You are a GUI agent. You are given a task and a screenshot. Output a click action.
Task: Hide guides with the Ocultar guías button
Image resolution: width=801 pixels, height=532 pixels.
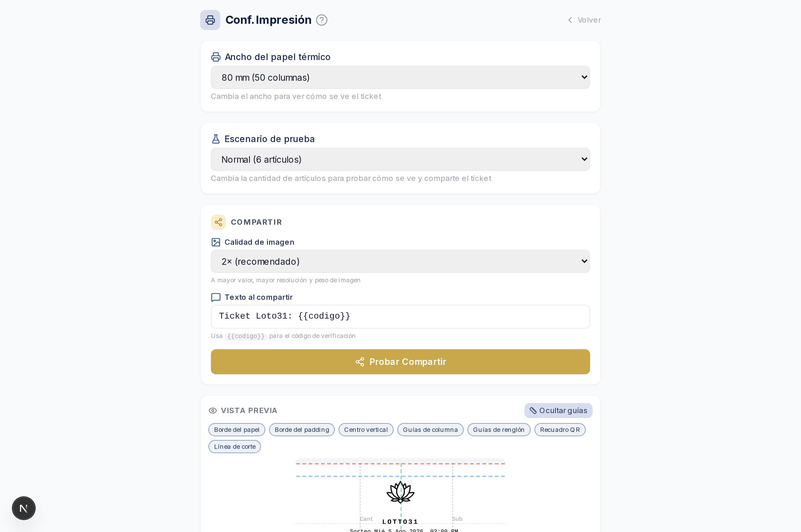click(558, 411)
